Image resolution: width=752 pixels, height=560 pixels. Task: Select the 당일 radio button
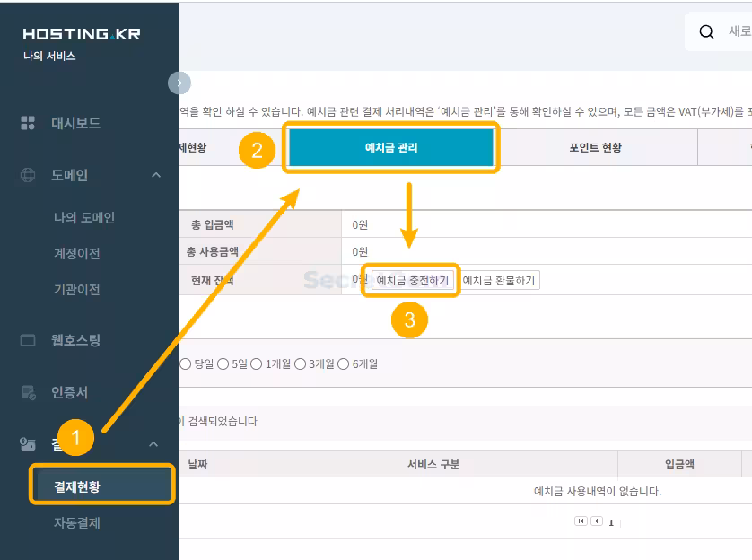click(186, 363)
